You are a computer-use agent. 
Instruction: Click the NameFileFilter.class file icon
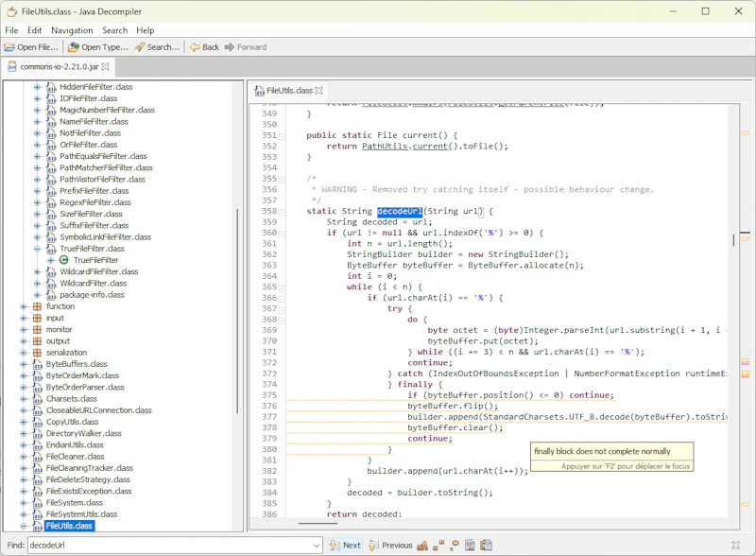coord(51,122)
